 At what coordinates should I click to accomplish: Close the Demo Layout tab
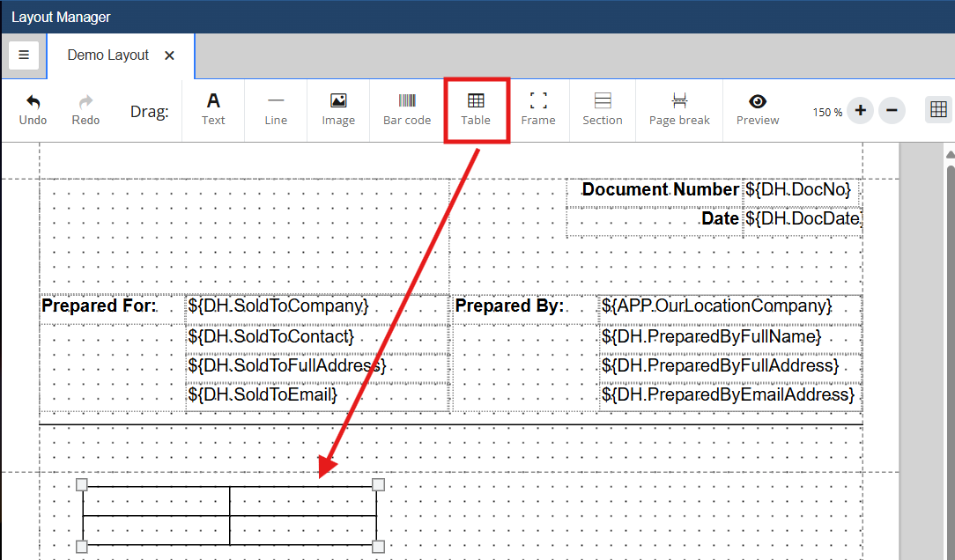(x=170, y=55)
